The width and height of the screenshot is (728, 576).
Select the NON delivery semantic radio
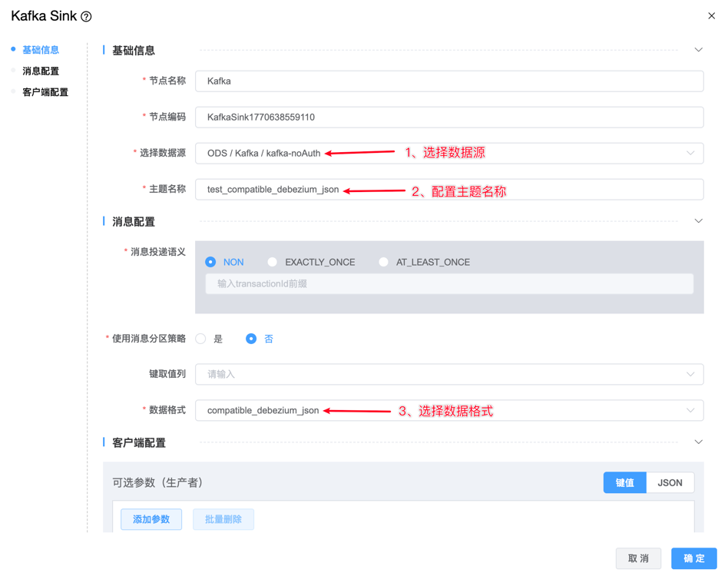tap(210, 262)
